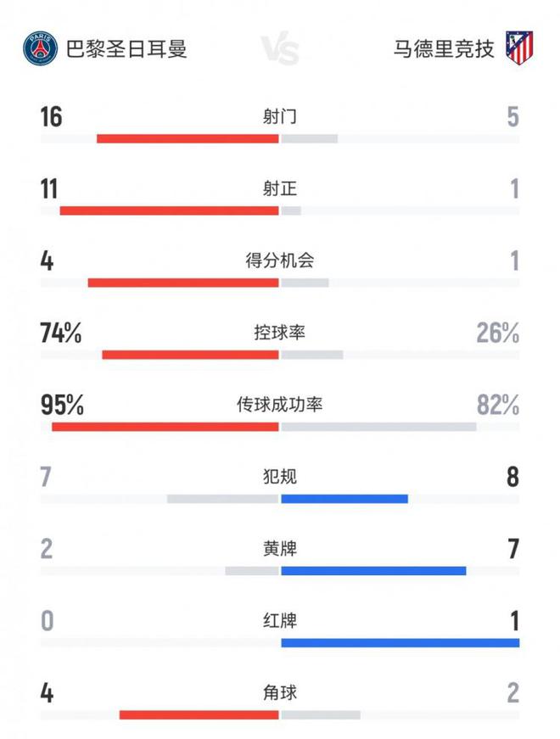Click the Paris Saint-Germain club logo
Image resolution: width=560 pixels, height=739 pixels.
pos(40,49)
